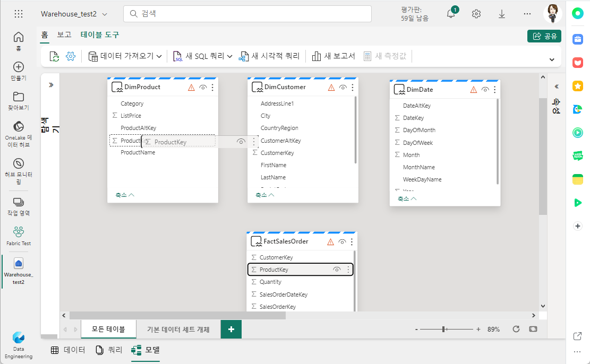Image resolution: width=590 pixels, height=364 pixels.
Task: Select Warehouse_test2 item in sidebar
Action: tap(19, 271)
